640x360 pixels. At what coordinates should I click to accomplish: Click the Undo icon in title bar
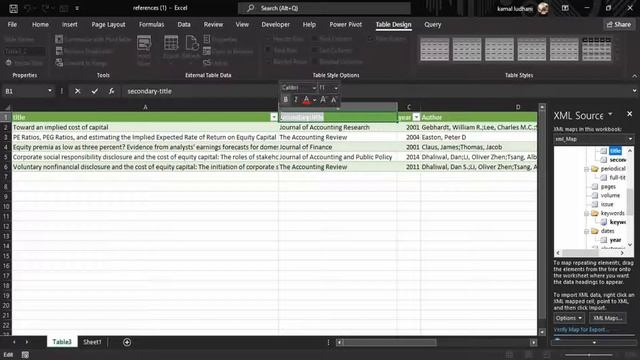(27, 8)
